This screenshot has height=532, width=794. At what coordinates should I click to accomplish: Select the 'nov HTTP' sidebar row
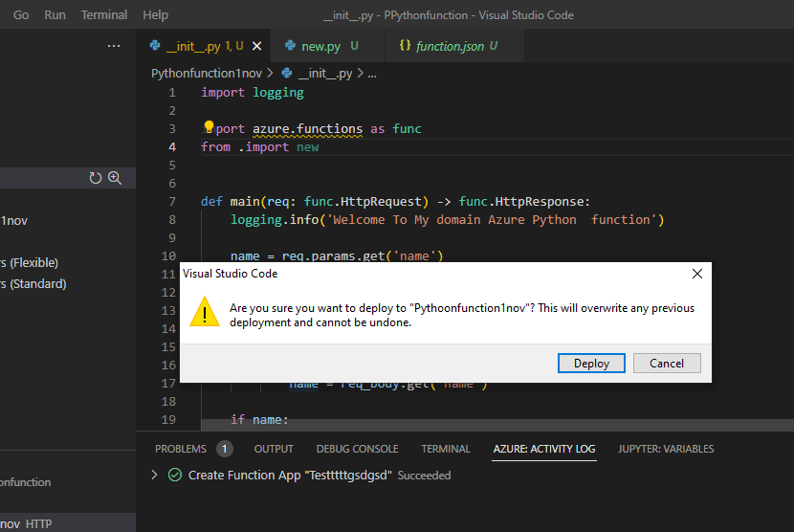(x=68, y=523)
